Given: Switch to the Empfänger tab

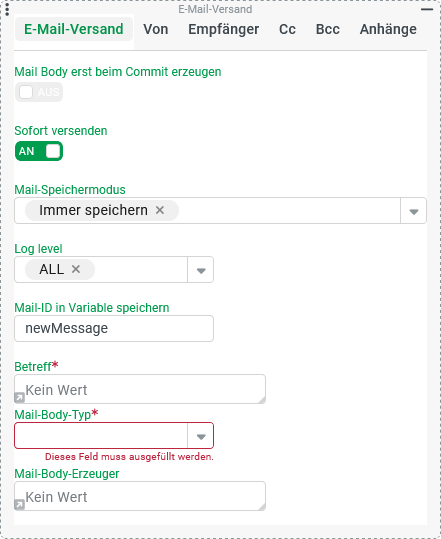Looking at the screenshot, I should point(224,29).
